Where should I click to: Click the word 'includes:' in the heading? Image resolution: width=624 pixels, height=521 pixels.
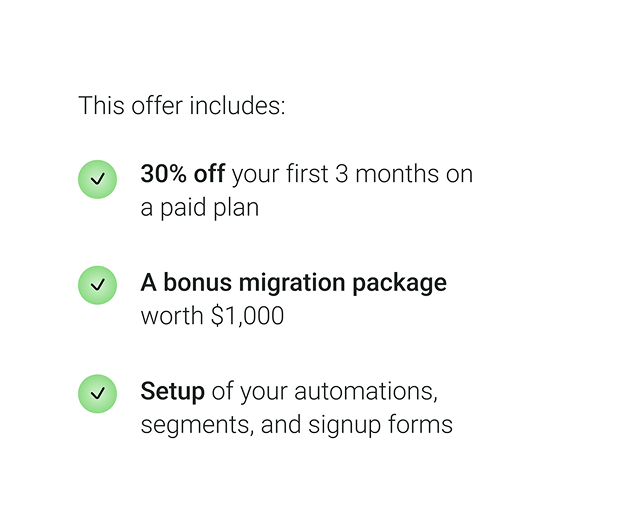(238, 105)
